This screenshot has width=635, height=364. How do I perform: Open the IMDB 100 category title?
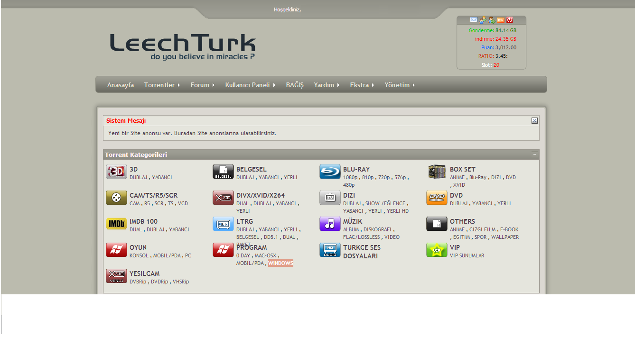coord(143,221)
